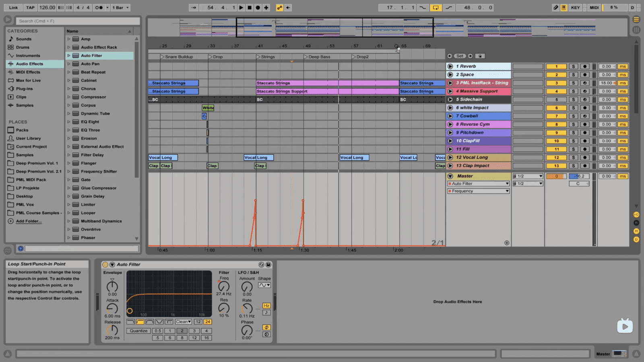Solo the 3 PML InstRack track
This screenshot has height=362, width=644.
(573, 83)
